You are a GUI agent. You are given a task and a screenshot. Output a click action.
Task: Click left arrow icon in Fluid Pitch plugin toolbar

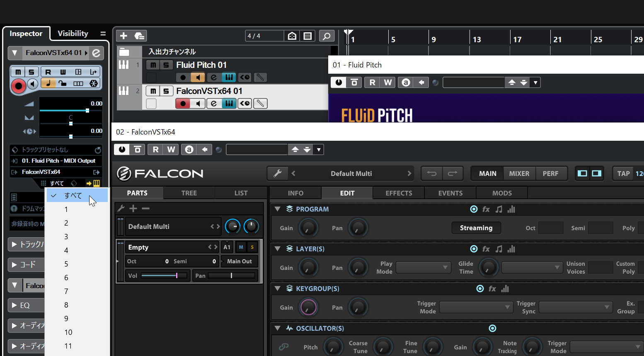point(421,82)
